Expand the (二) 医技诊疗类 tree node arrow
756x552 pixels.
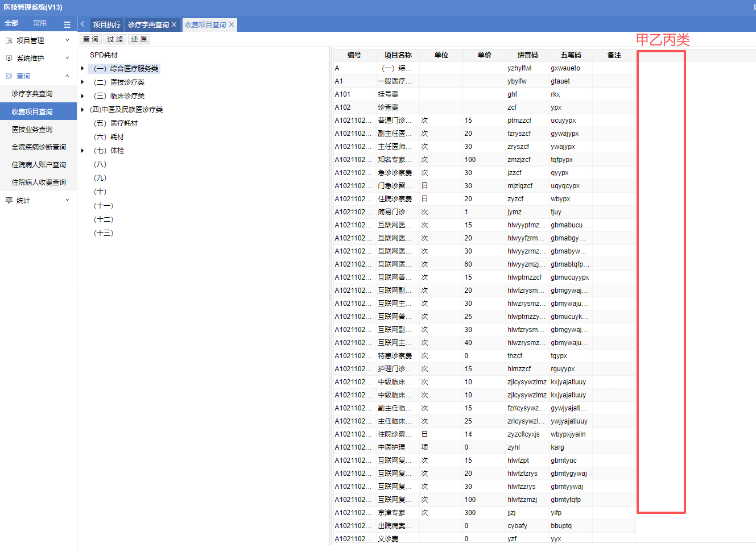(82, 82)
